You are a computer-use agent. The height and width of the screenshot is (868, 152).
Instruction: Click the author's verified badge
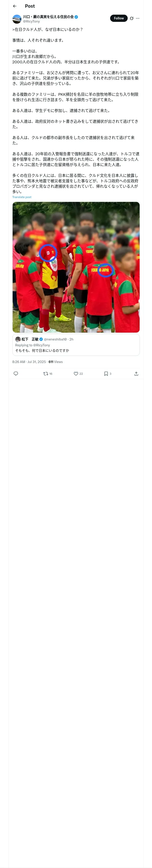pyautogui.click(x=76, y=17)
